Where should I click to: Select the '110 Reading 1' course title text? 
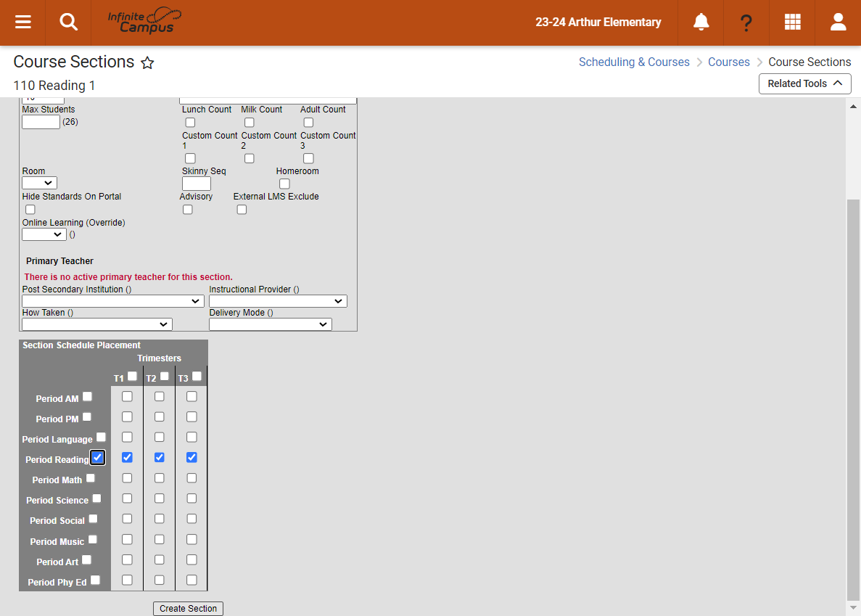(x=54, y=86)
